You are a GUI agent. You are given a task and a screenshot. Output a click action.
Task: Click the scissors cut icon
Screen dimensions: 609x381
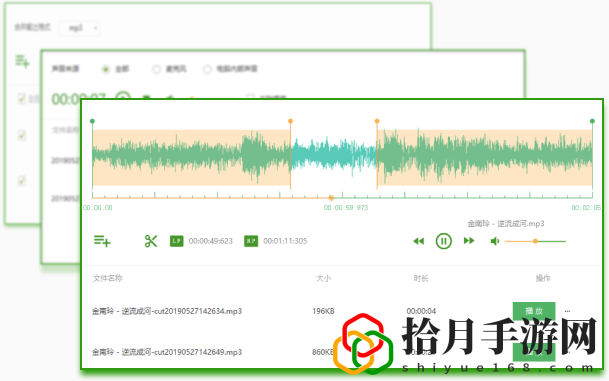point(151,241)
